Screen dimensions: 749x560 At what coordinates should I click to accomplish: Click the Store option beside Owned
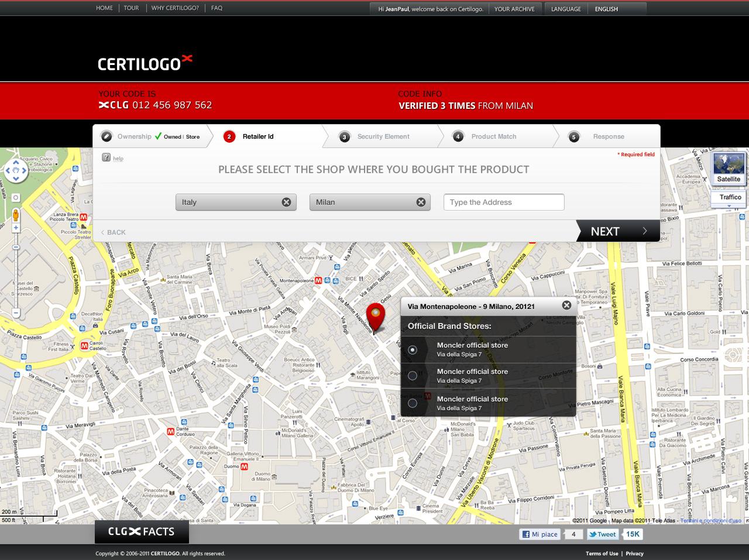[193, 137]
